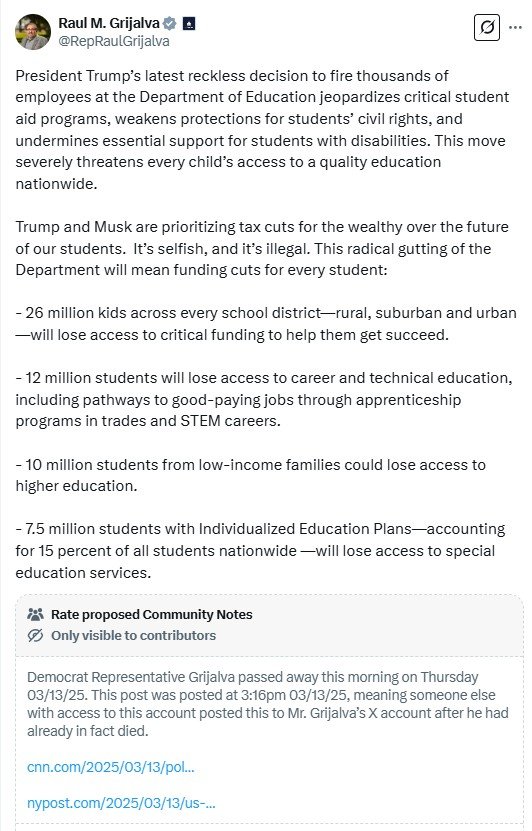The image size is (532, 831).
Task: Click the 26 million kids bullet line
Action: tap(266, 324)
